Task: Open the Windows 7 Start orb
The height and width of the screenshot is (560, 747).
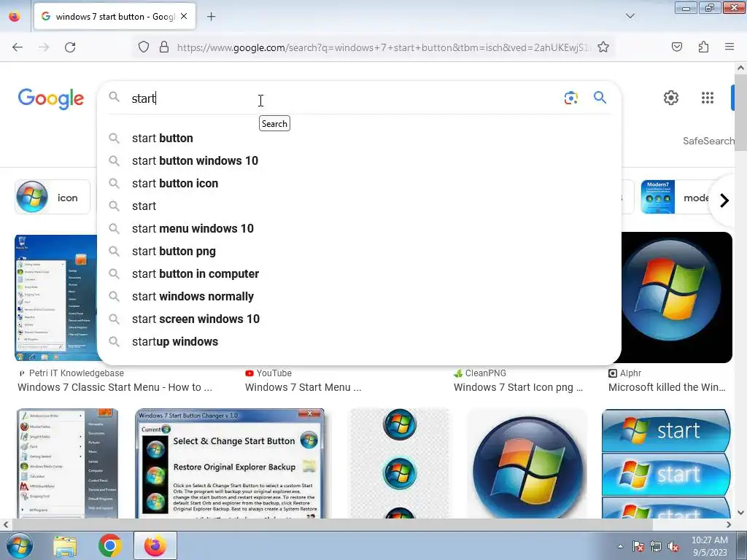Action: pos(19,545)
